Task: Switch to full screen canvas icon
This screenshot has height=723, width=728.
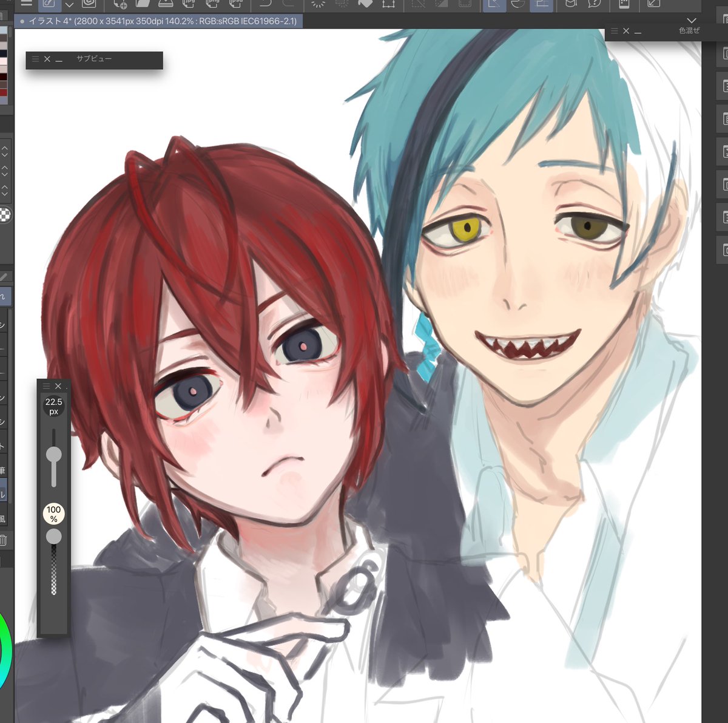Action: tap(654, 4)
